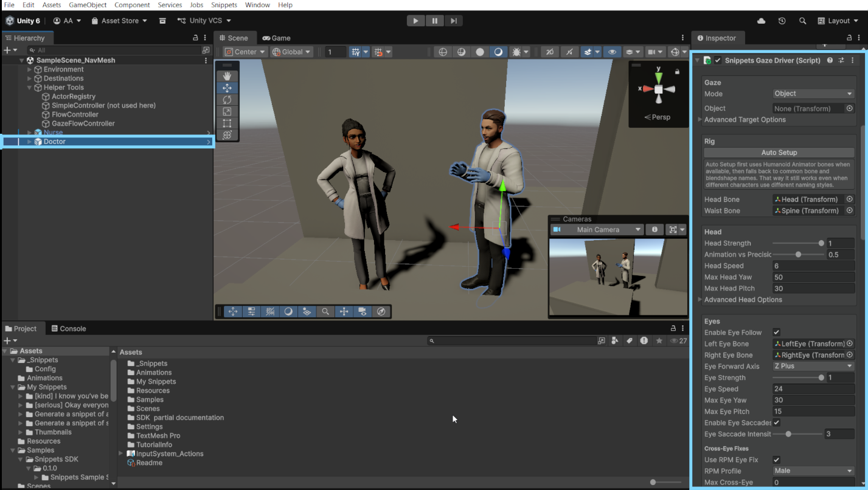
Task: Click the camera info button in Cameras overlay
Action: (x=654, y=230)
